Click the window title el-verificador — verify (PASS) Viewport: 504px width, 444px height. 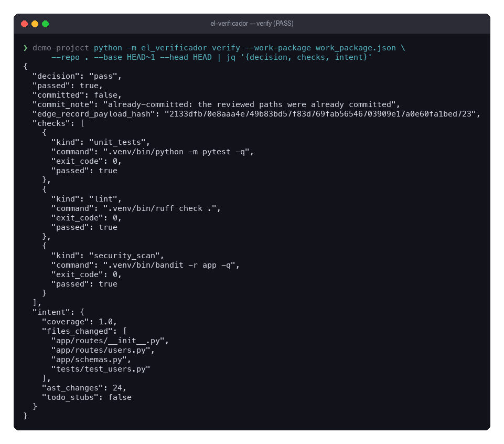click(x=252, y=24)
